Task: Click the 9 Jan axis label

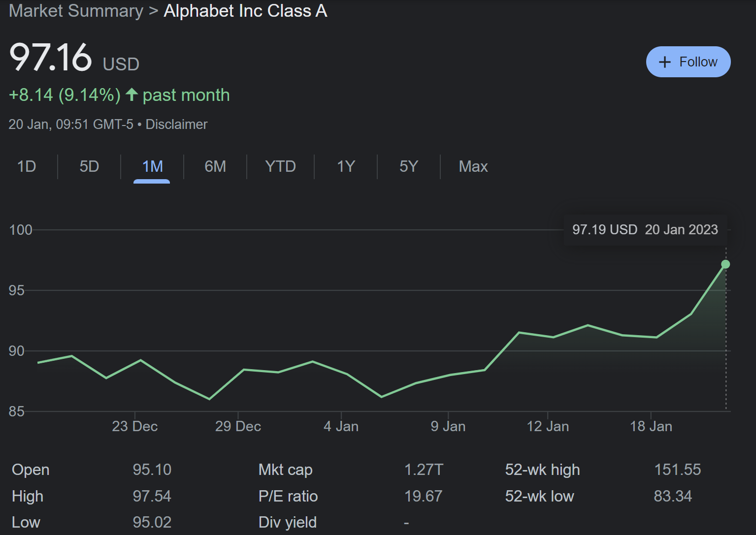Action: click(448, 426)
